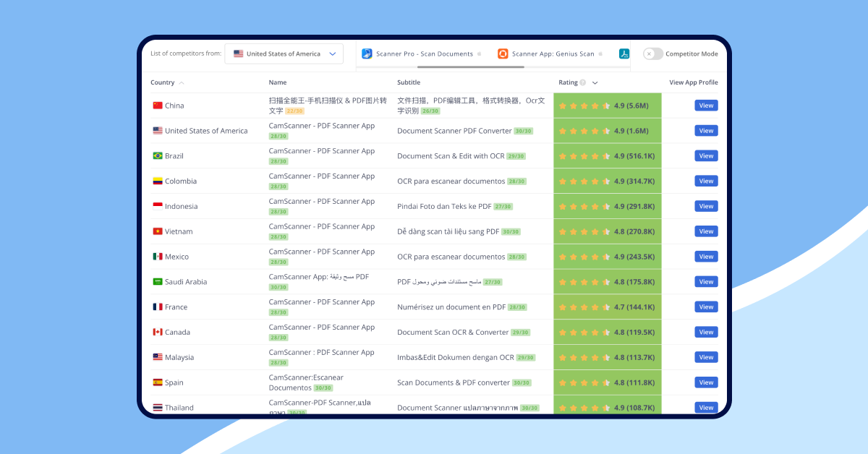This screenshot has width=868, height=454.
Task: Click the Rating help info icon
Action: [x=583, y=82]
